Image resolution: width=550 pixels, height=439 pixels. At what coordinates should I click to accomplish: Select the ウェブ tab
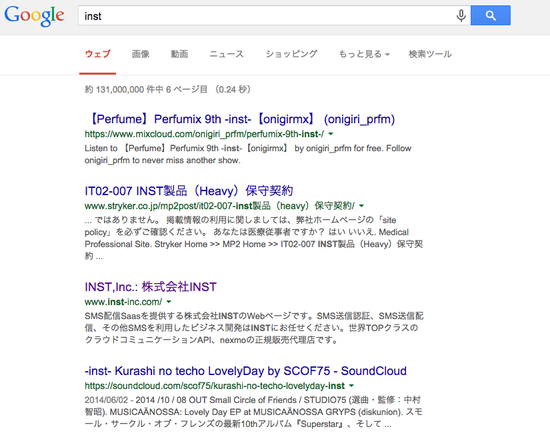[98, 54]
